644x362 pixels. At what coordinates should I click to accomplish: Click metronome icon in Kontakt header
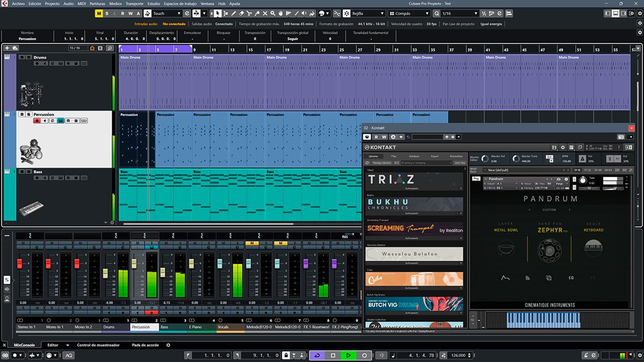click(x=582, y=159)
